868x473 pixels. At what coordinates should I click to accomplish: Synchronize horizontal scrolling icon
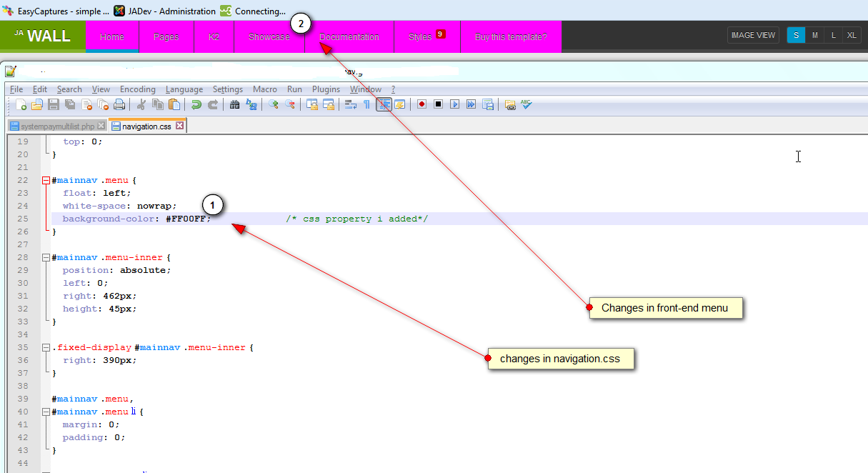coord(329,104)
